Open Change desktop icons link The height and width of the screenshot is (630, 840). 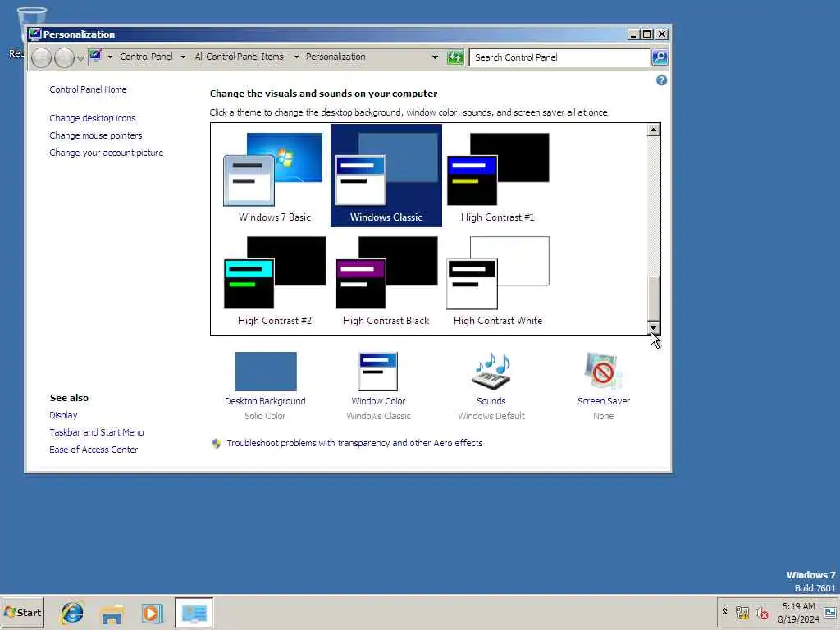93,118
